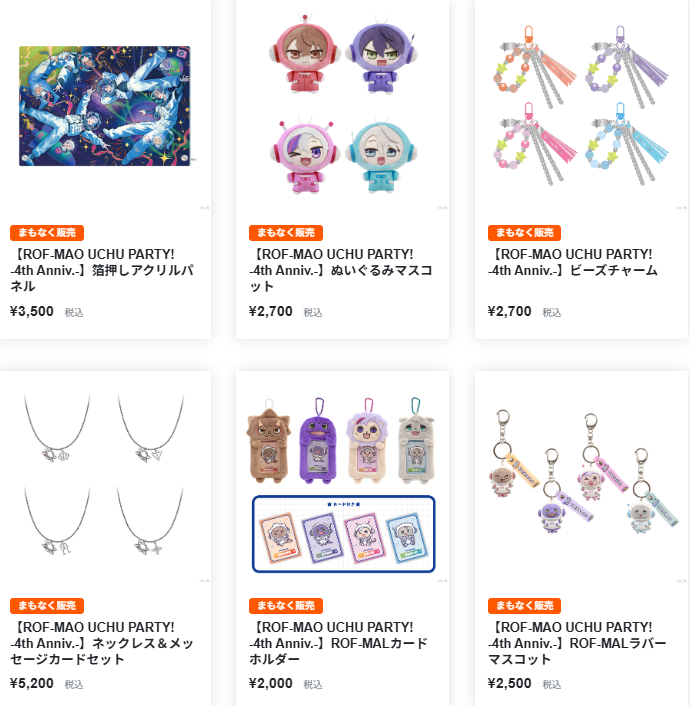This screenshot has height=706, width=690.
Task: Click the ROF-MALラバーマスコット product title
Action: pyautogui.click(x=577, y=643)
